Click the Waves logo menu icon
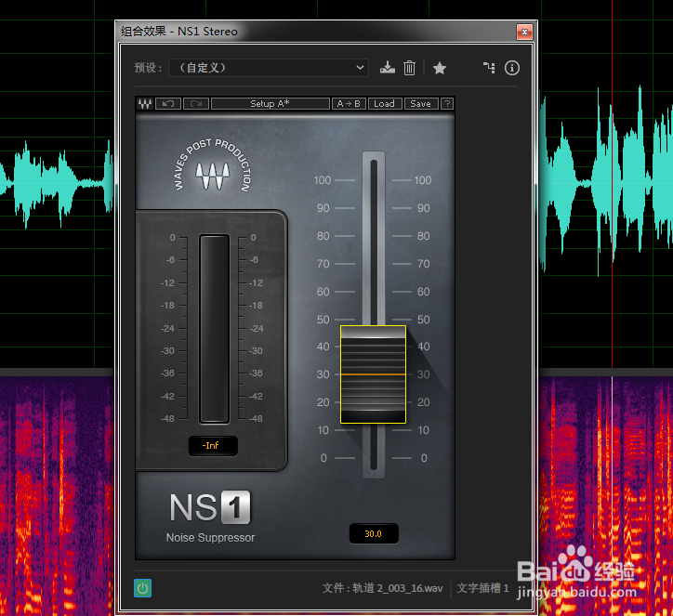Viewport: 673px width, 616px height. [145, 104]
